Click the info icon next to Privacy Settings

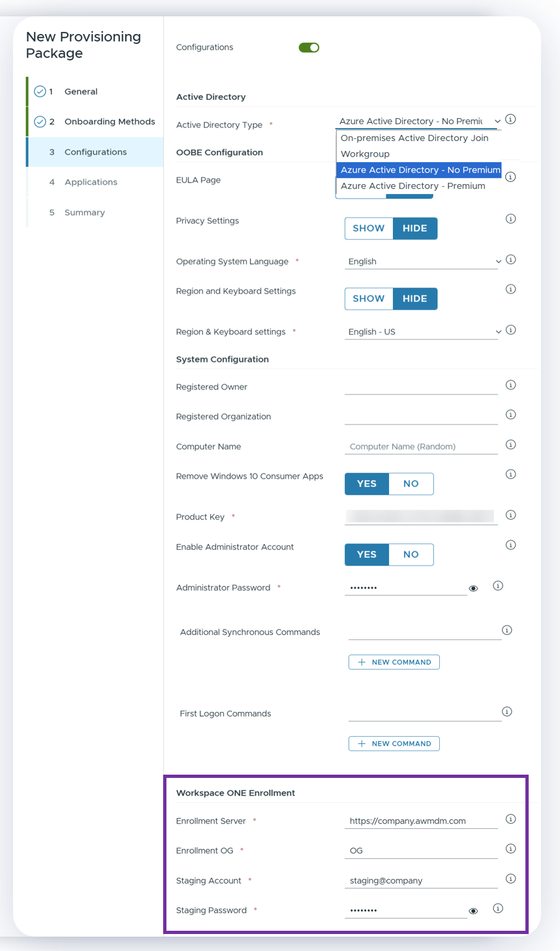click(x=510, y=219)
